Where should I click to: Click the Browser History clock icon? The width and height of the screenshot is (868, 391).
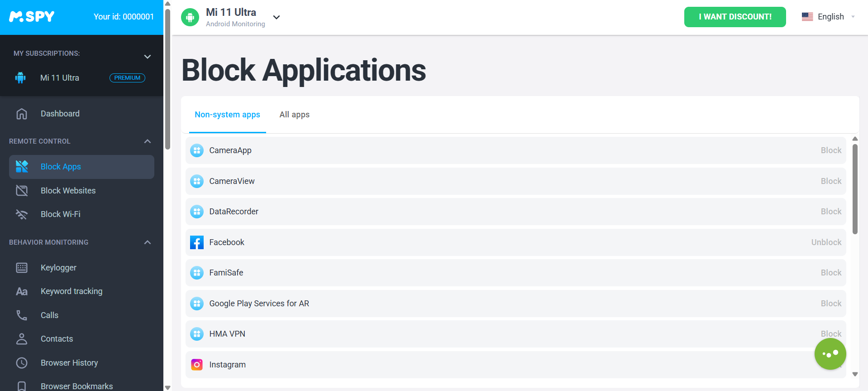click(22, 363)
